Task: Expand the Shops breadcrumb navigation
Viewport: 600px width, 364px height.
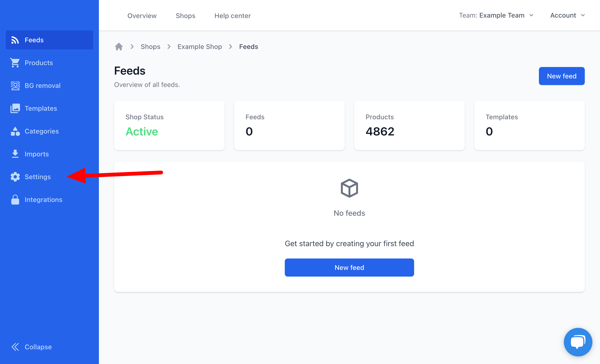Action: [150, 46]
